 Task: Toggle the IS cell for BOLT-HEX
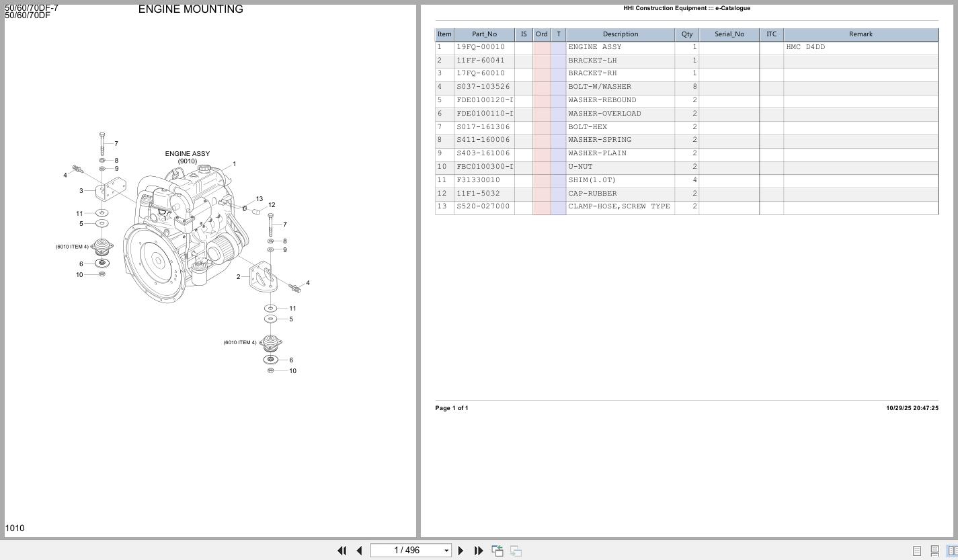click(523, 126)
